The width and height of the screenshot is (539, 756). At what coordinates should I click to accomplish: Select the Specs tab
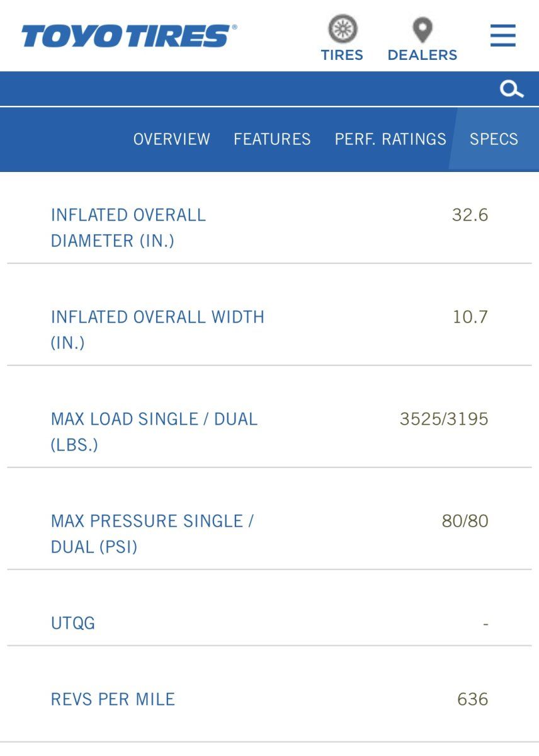(x=494, y=139)
